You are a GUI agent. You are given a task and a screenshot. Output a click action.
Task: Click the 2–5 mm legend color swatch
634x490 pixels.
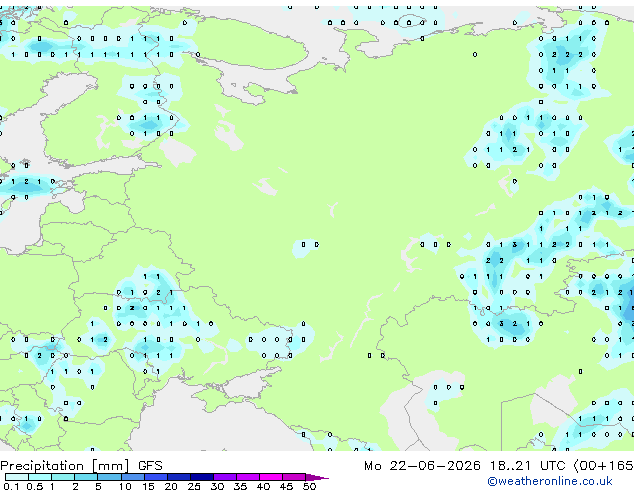[x=86, y=477]
